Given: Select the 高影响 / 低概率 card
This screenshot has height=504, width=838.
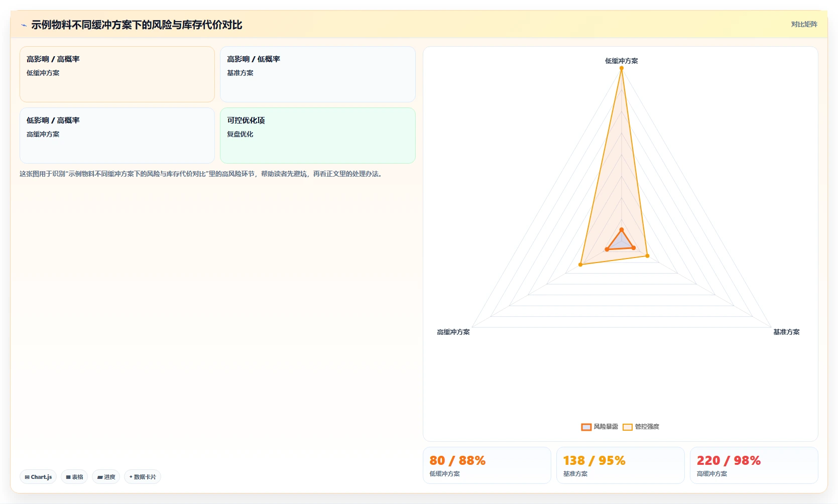Looking at the screenshot, I should 317,74.
